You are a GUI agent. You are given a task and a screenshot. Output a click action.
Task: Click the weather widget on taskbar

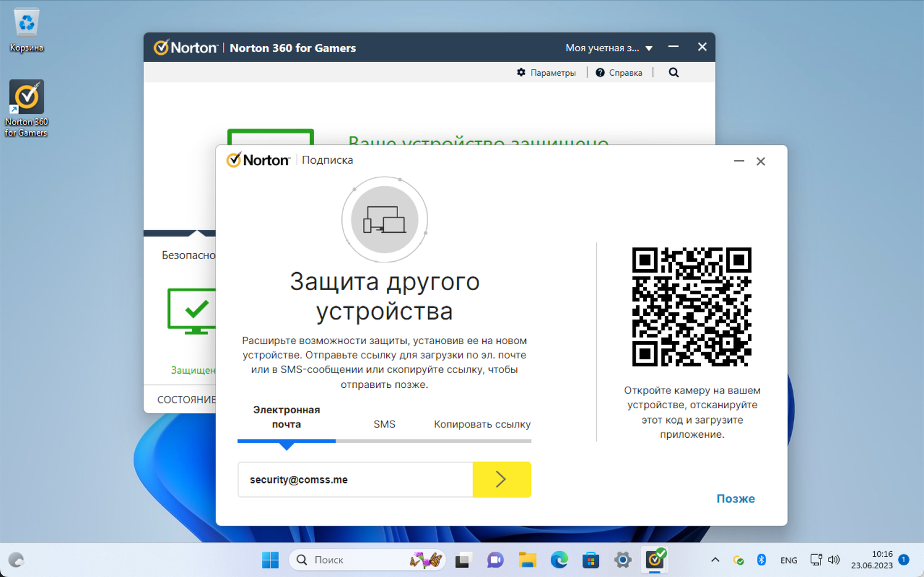pos(16,560)
